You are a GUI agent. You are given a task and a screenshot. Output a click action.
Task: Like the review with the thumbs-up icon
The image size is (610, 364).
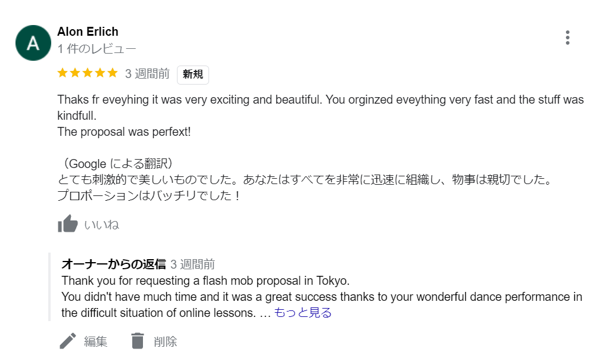(x=68, y=223)
